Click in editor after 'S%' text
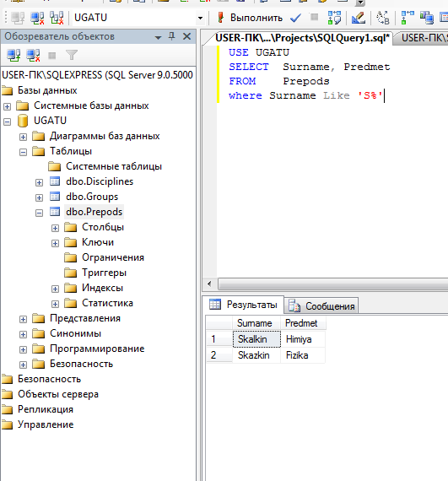Screen dimensions: 448x481 (x=384, y=95)
